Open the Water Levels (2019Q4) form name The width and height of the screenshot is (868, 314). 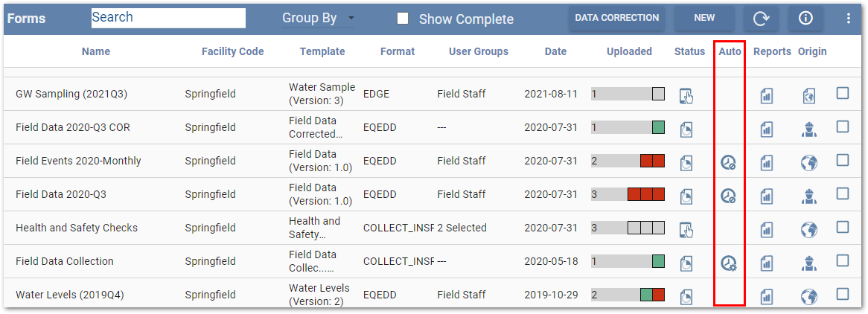70,295
